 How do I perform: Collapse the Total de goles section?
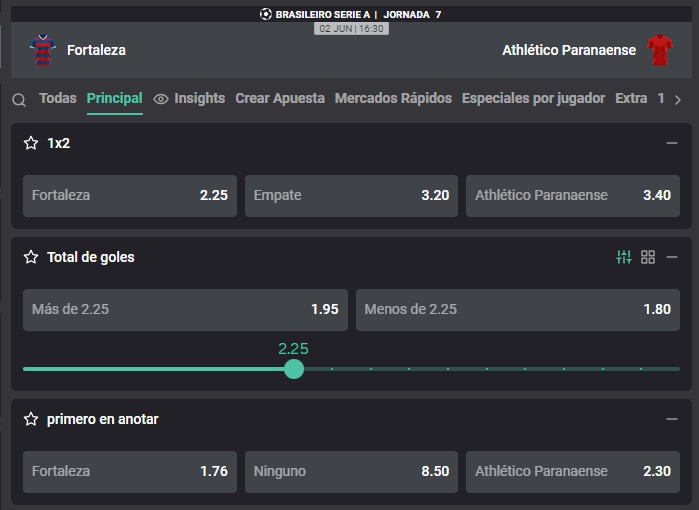click(x=672, y=257)
